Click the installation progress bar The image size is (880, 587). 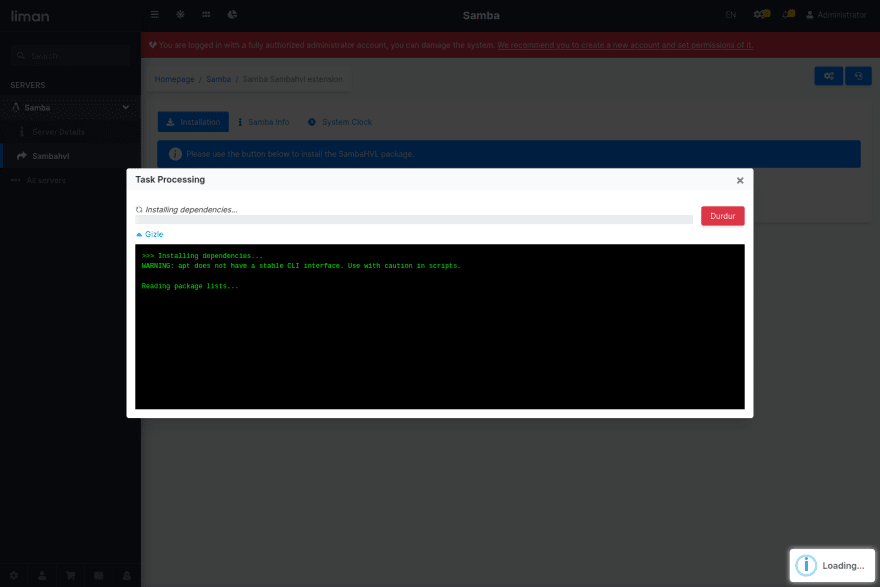(414, 219)
